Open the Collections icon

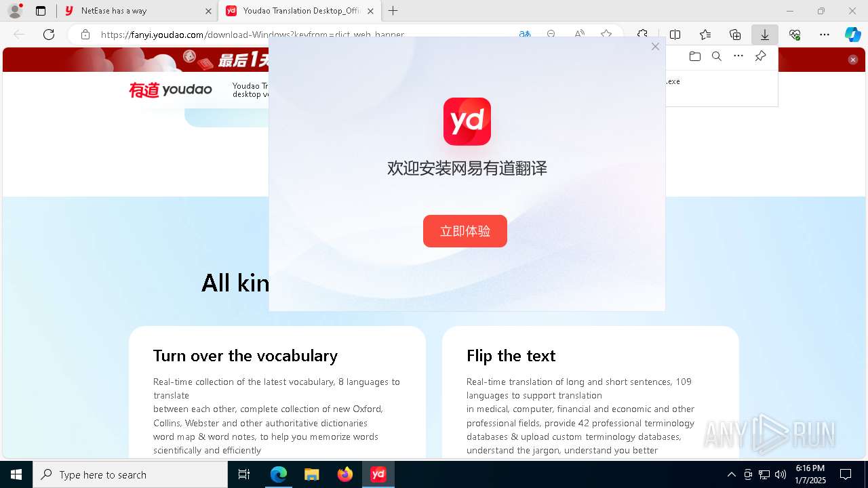[735, 35]
